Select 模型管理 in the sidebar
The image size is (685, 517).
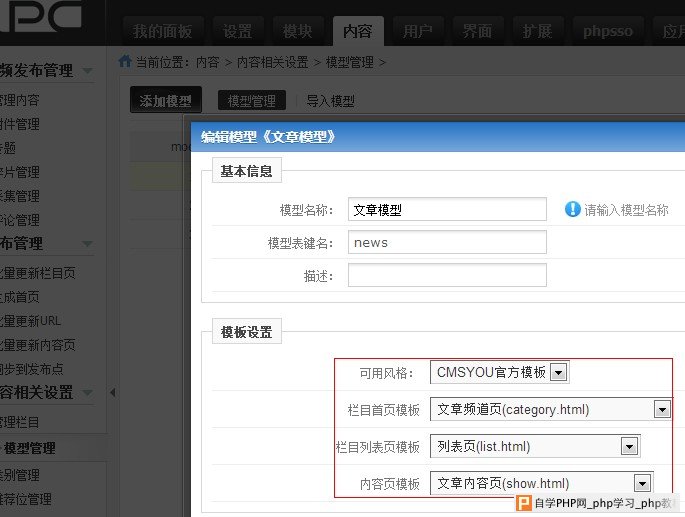pyautogui.click(x=29, y=448)
